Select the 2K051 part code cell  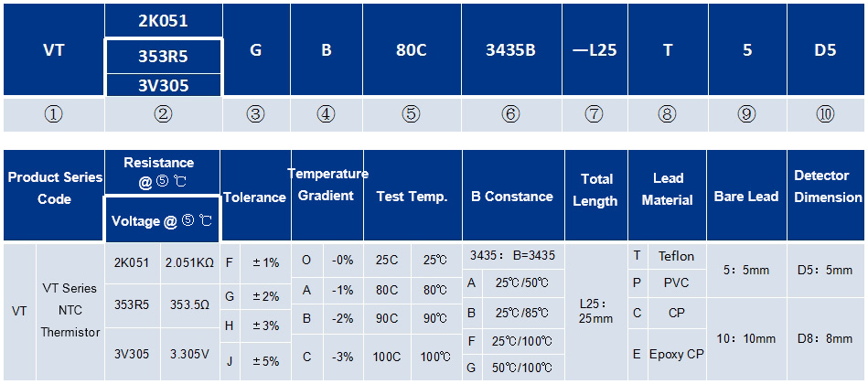tap(164, 20)
